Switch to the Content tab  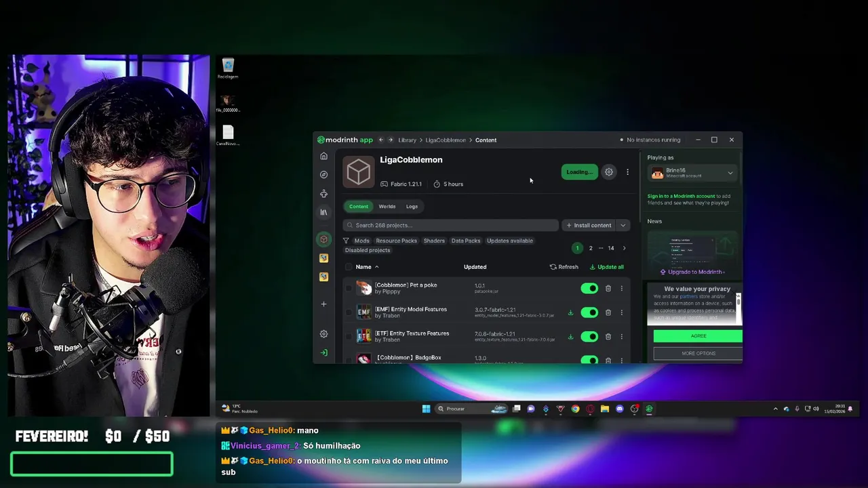(359, 207)
